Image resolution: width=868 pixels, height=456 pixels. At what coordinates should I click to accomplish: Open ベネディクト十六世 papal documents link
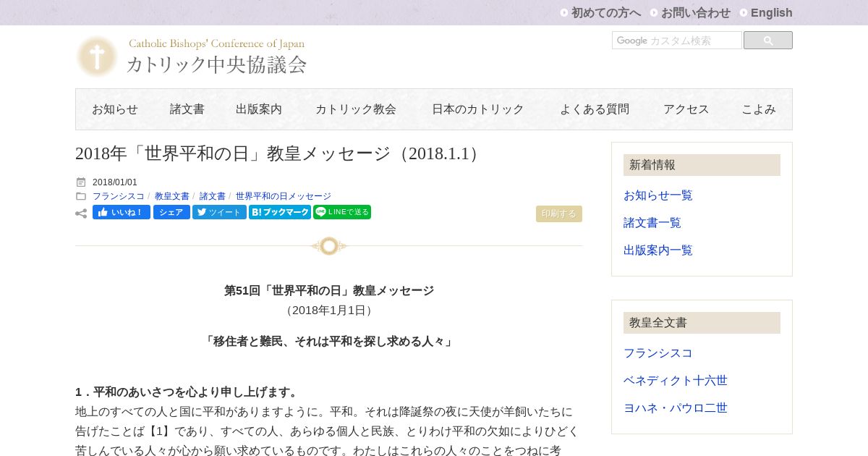[x=676, y=381]
